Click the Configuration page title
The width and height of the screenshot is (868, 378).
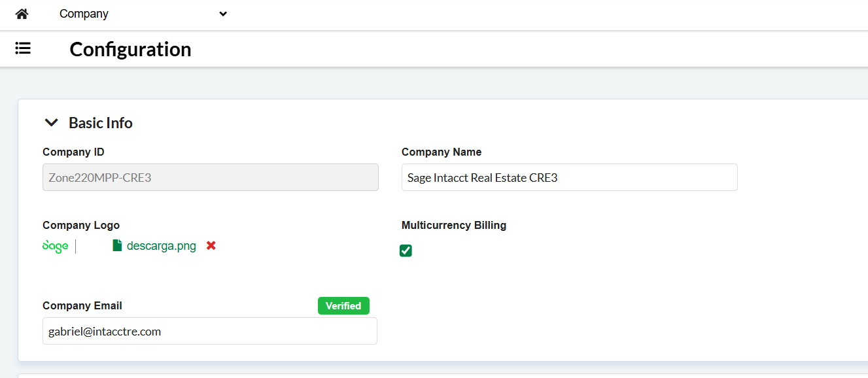(131, 49)
